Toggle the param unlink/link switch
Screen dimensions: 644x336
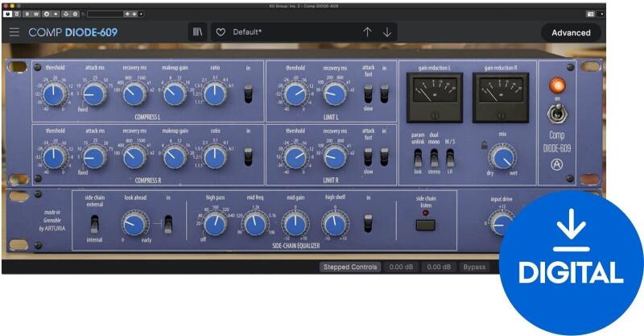(418, 156)
